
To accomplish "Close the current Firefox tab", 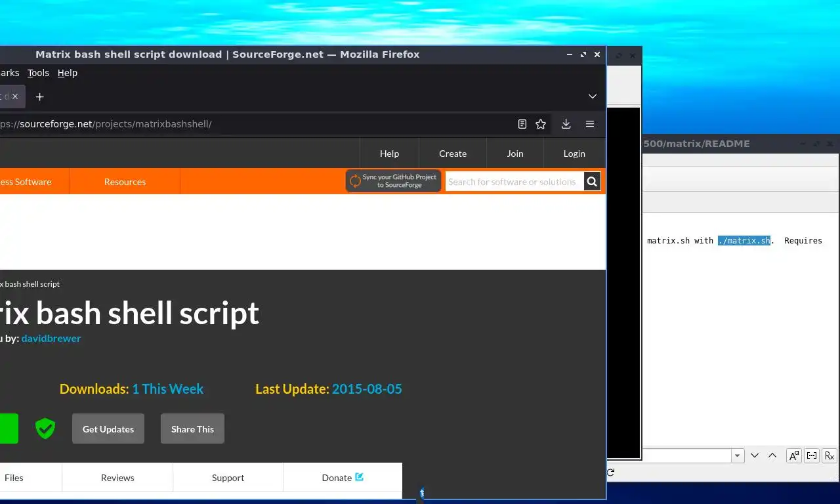I will point(15,96).
